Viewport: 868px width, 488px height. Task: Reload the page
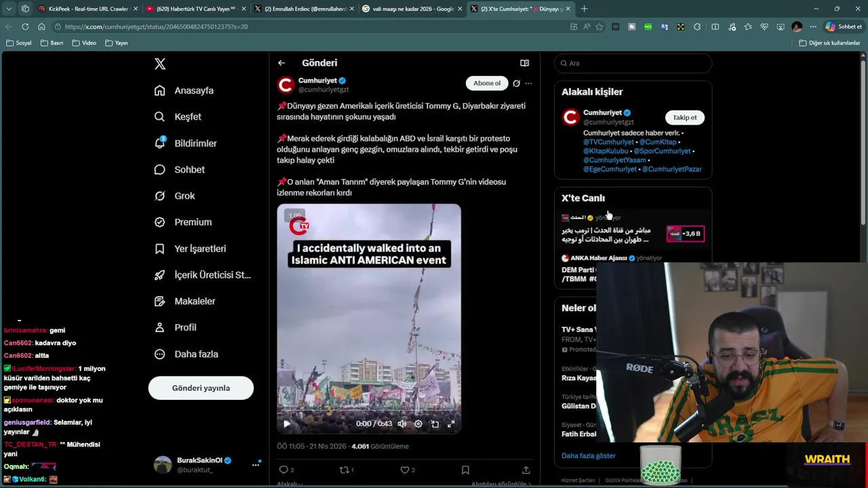(x=25, y=26)
